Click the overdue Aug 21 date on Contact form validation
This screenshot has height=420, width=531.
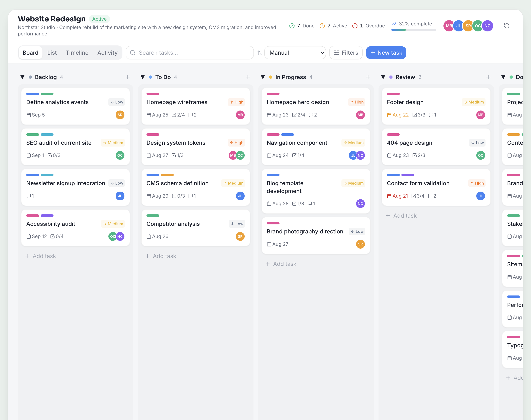click(397, 196)
